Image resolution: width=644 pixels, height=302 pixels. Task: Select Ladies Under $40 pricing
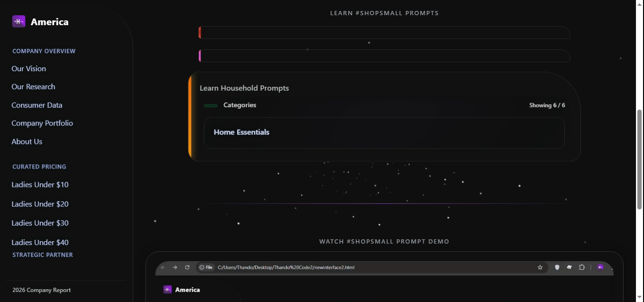pos(40,242)
